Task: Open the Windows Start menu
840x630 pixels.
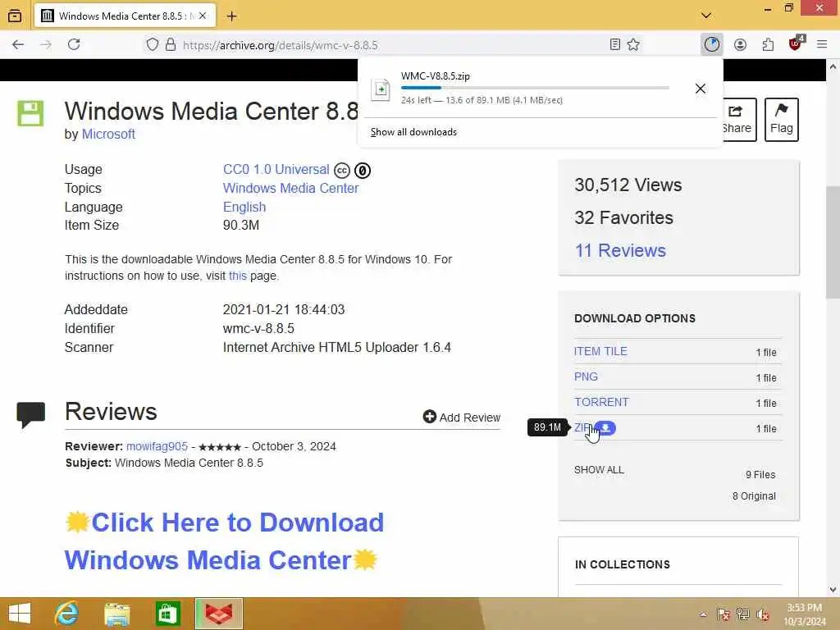Action: (20, 614)
